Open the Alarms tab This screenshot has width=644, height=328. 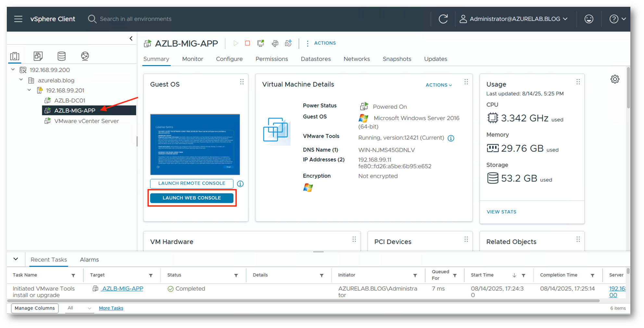pyautogui.click(x=89, y=260)
